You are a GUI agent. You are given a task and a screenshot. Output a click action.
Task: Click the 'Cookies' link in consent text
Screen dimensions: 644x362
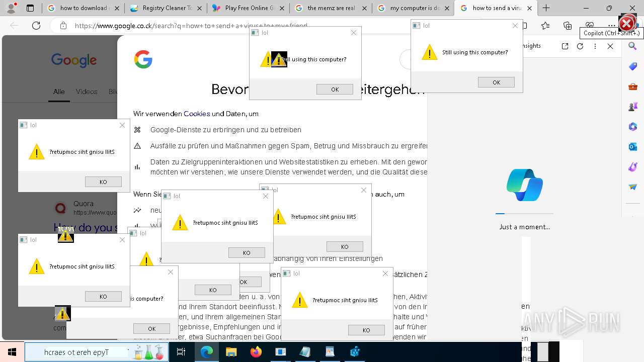[x=197, y=114]
